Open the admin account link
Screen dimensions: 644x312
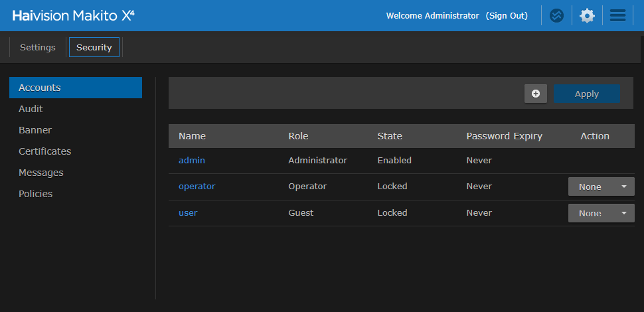click(192, 160)
